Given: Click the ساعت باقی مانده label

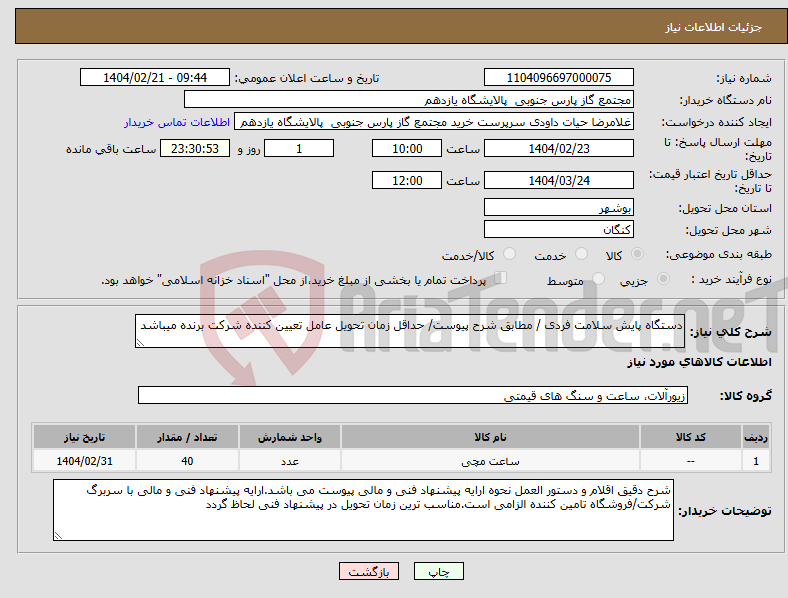Looking at the screenshot, I should click(x=111, y=149).
